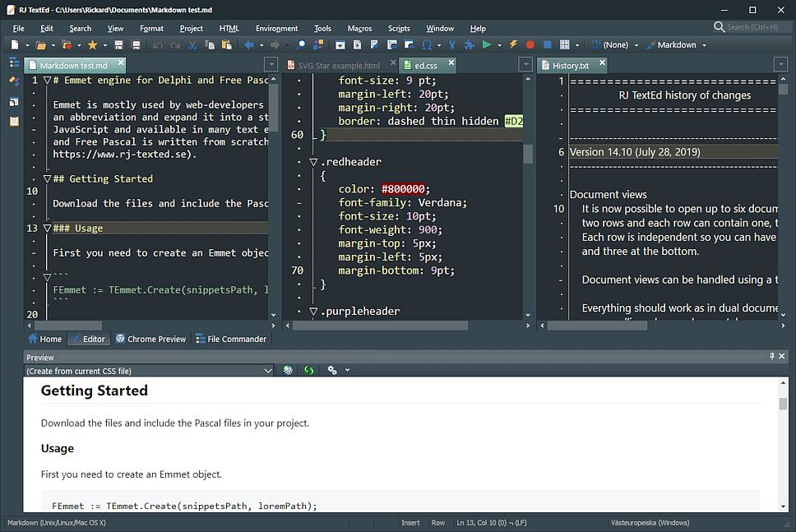Click the redo arrow icon
Viewport: 796px width, 532px height.
pyautogui.click(x=175, y=45)
